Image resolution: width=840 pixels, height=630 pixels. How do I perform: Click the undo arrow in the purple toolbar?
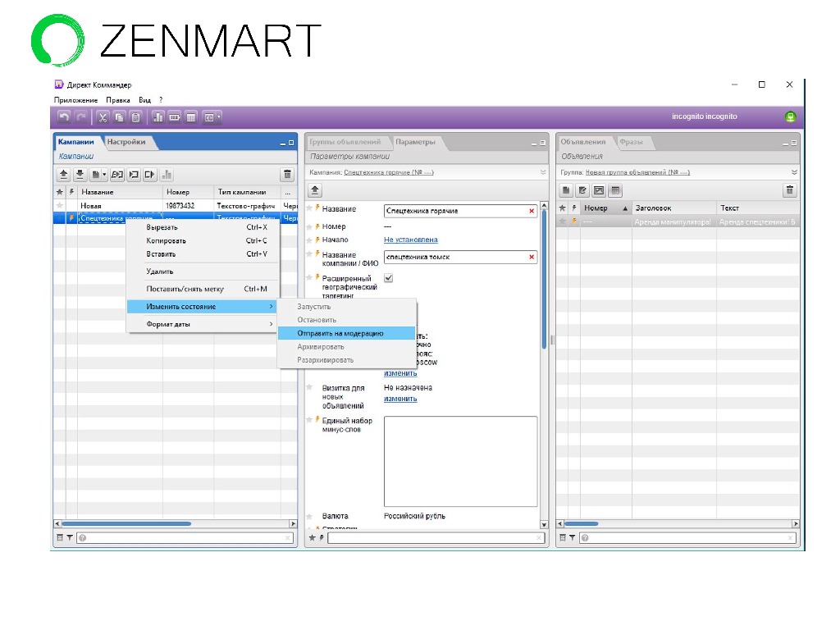(x=64, y=116)
